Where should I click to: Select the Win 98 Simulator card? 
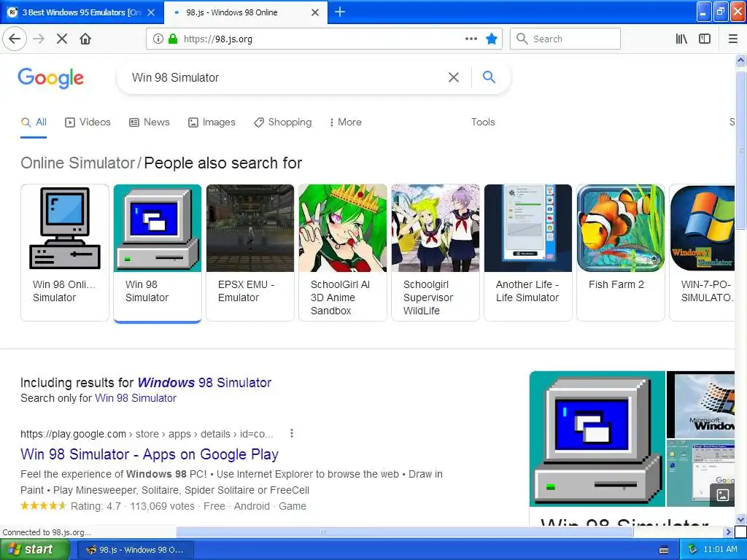pyautogui.click(x=158, y=252)
